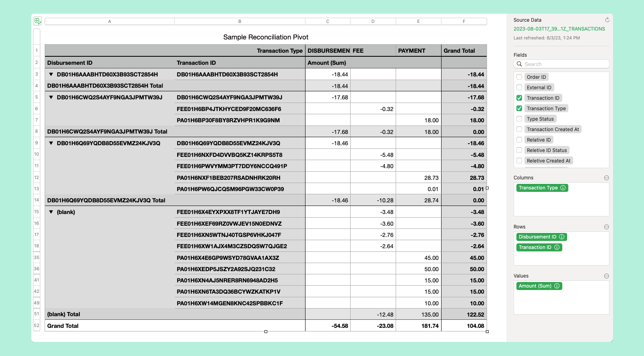Click the Fields search box

coord(561,64)
